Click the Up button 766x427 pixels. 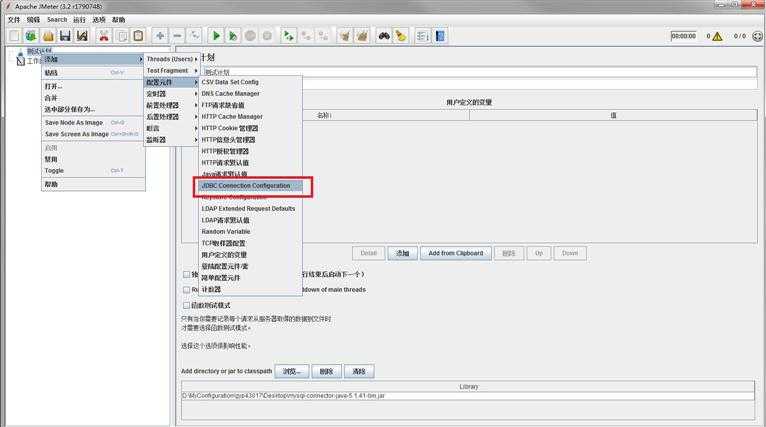coord(539,253)
